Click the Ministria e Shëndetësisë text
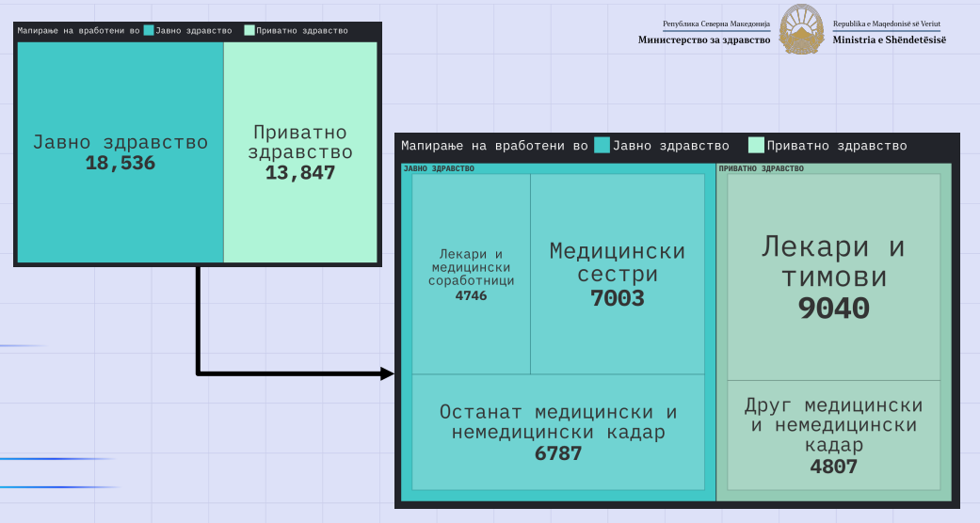This screenshot has height=523, width=980. [x=889, y=40]
